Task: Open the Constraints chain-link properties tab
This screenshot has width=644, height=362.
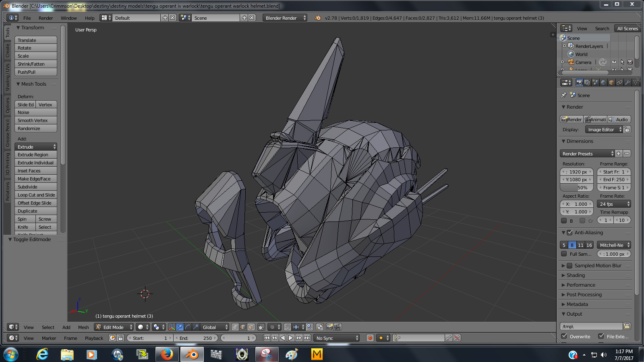Action: click(619, 83)
